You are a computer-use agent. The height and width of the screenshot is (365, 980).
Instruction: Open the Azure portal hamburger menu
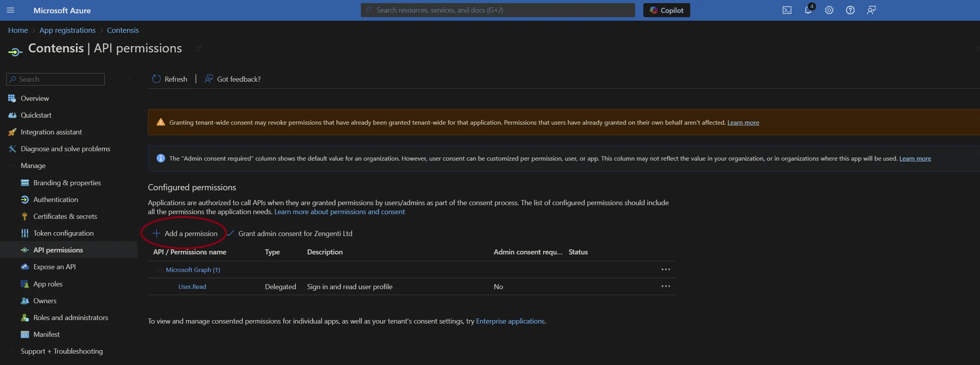coord(11,10)
